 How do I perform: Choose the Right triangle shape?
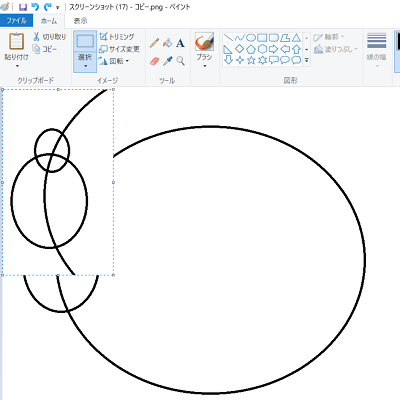[x=228, y=49]
